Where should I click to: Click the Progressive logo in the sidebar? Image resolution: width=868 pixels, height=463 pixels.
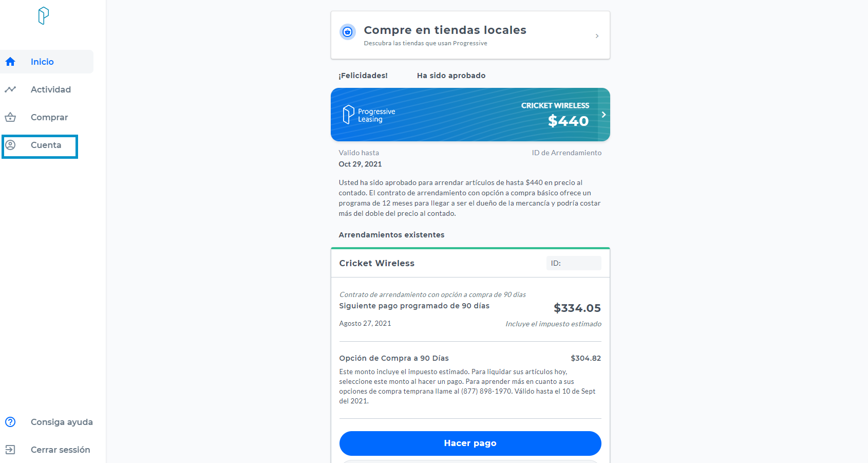pyautogui.click(x=44, y=15)
